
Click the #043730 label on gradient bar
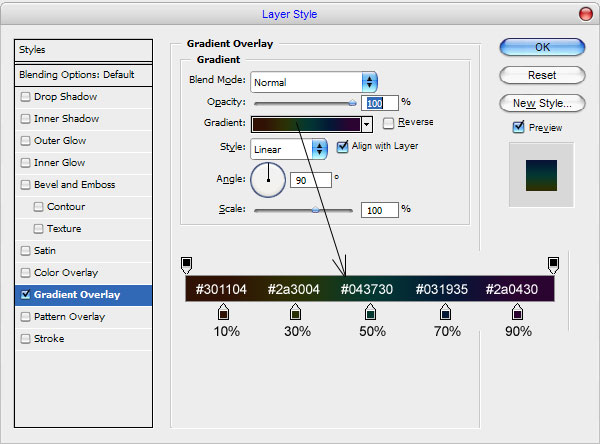click(x=367, y=289)
